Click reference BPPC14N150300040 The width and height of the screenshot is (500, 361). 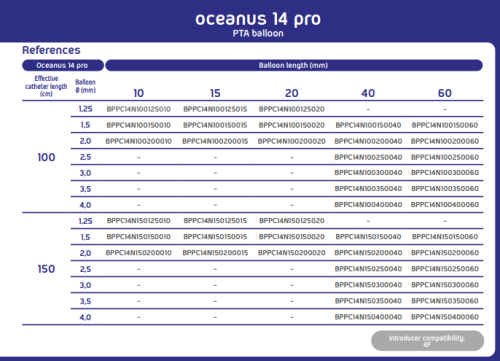pyautogui.click(x=368, y=285)
